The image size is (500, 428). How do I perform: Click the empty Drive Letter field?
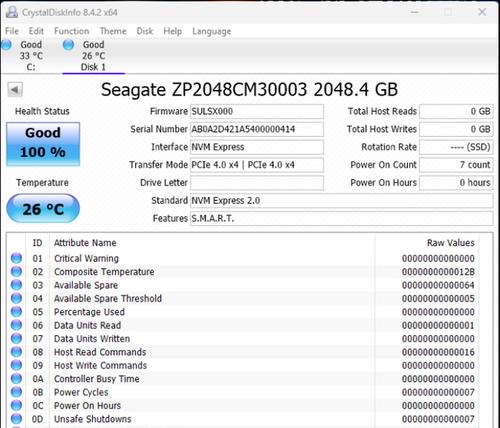[x=257, y=183]
